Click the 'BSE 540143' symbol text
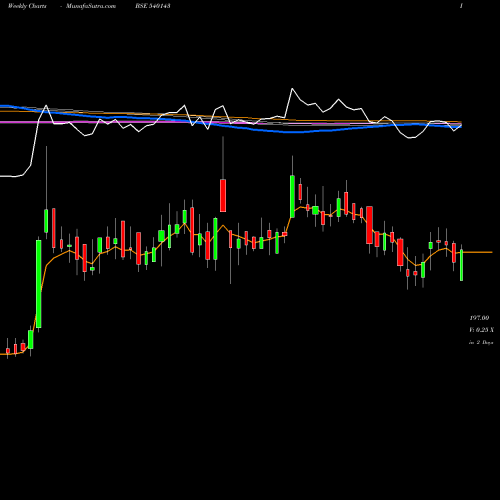 [153, 6]
